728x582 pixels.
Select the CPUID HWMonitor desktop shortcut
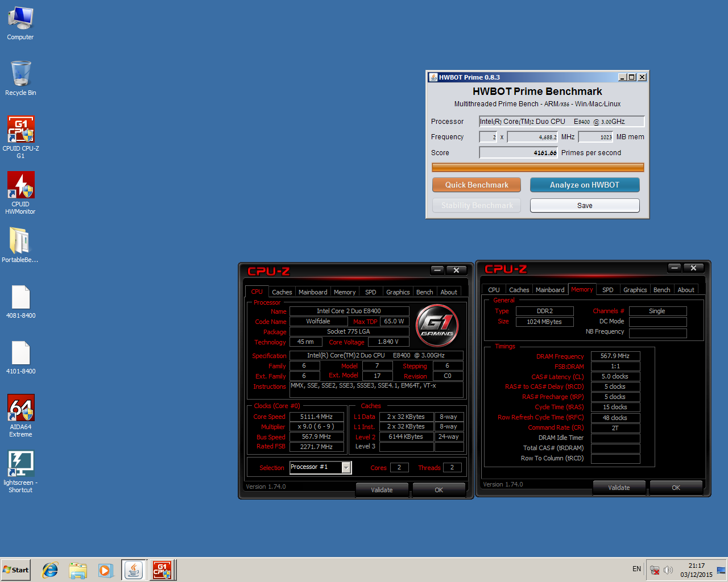pos(20,193)
